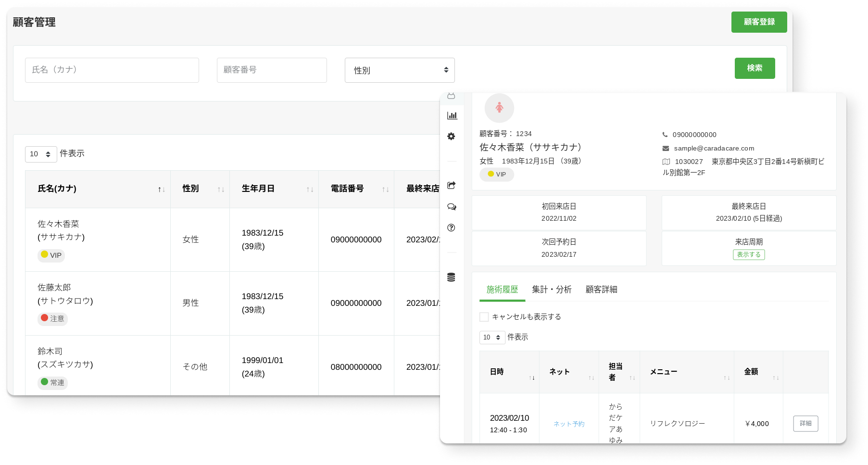Screen dimensions: 868x465
Task: Open the 顧客詳細 tab
Action: [x=602, y=289]
